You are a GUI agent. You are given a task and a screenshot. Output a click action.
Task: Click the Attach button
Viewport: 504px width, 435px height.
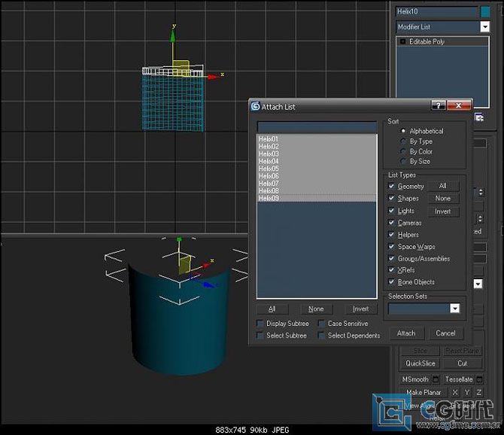(406, 333)
